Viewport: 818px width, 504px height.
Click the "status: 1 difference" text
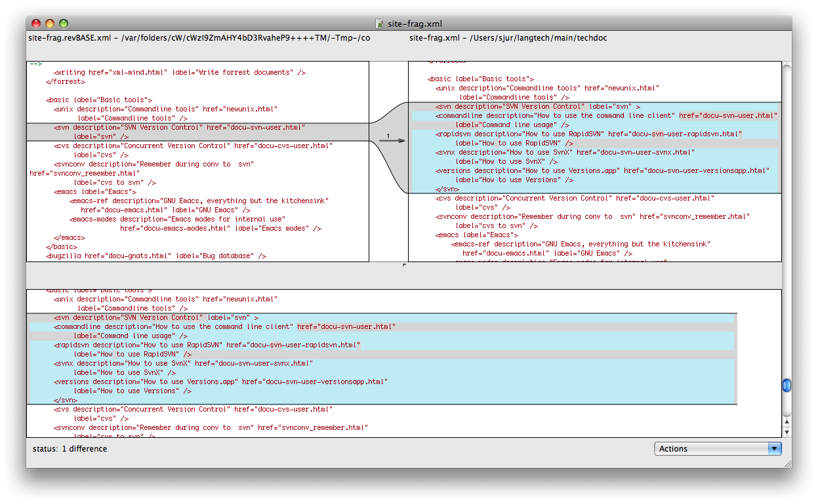click(x=70, y=449)
